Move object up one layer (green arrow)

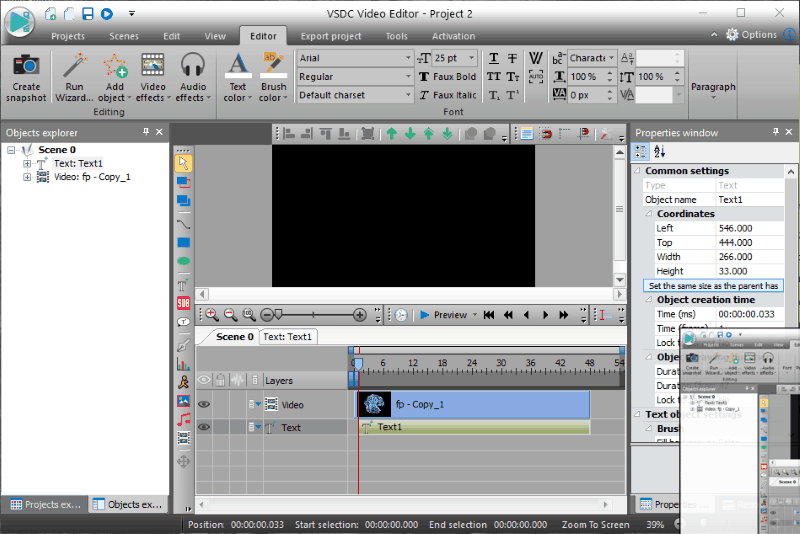(x=392, y=134)
